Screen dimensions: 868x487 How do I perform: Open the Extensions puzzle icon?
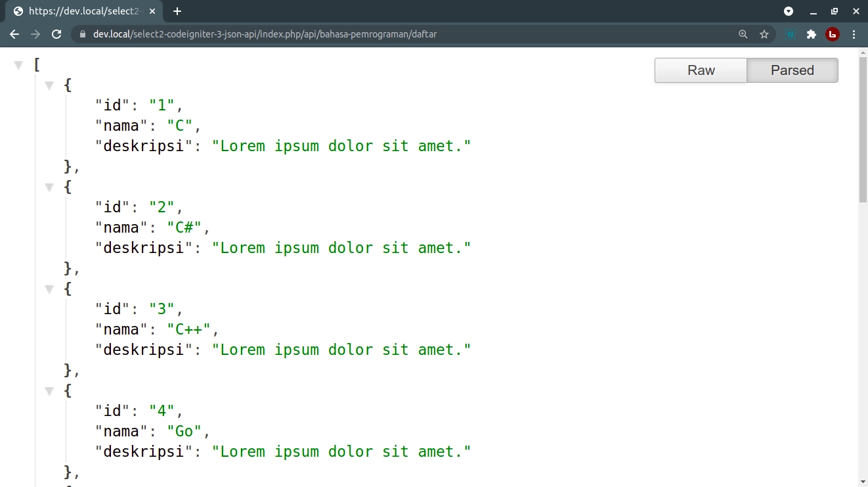[812, 34]
